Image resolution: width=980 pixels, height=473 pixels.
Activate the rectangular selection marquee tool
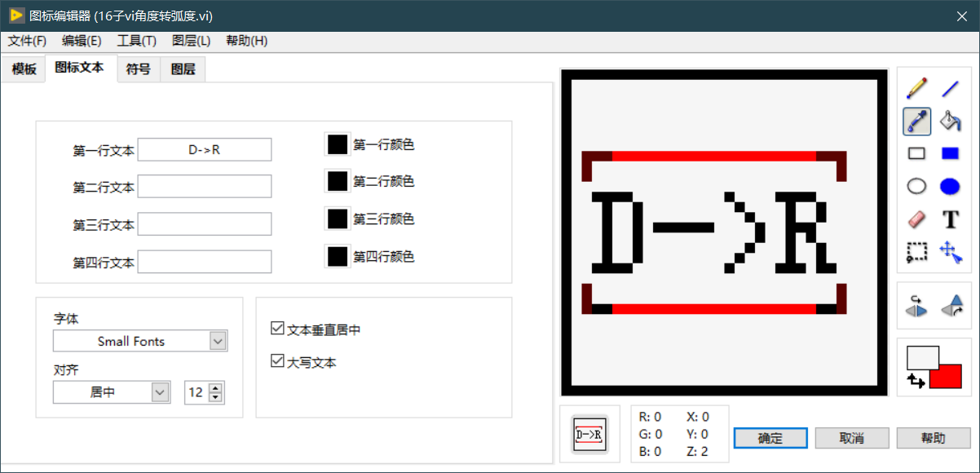(916, 252)
